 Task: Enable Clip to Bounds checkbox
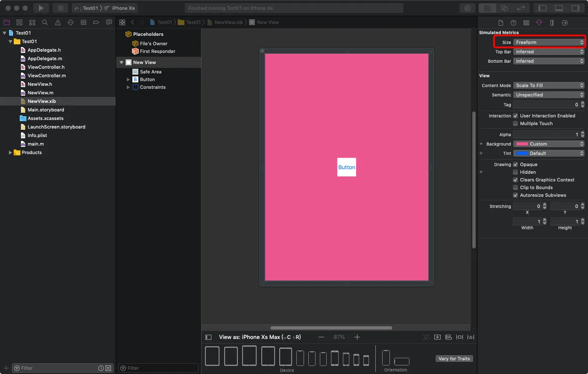coord(515,187)
